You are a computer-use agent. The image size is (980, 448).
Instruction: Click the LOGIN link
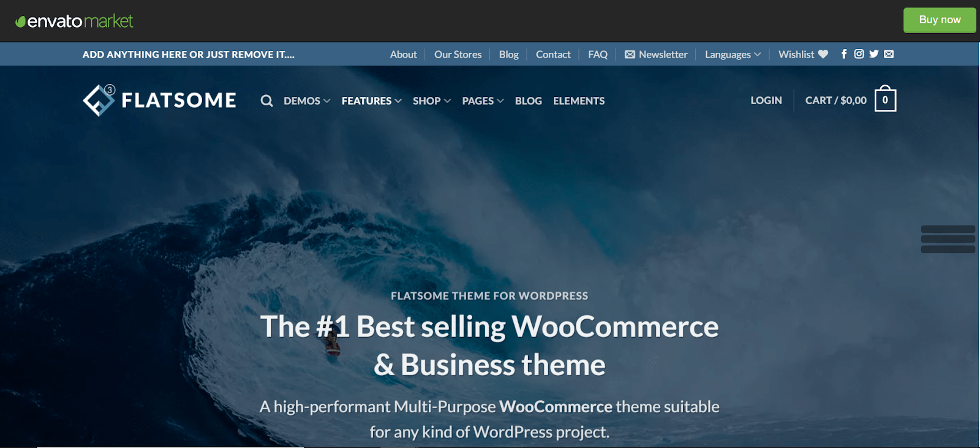766,100
